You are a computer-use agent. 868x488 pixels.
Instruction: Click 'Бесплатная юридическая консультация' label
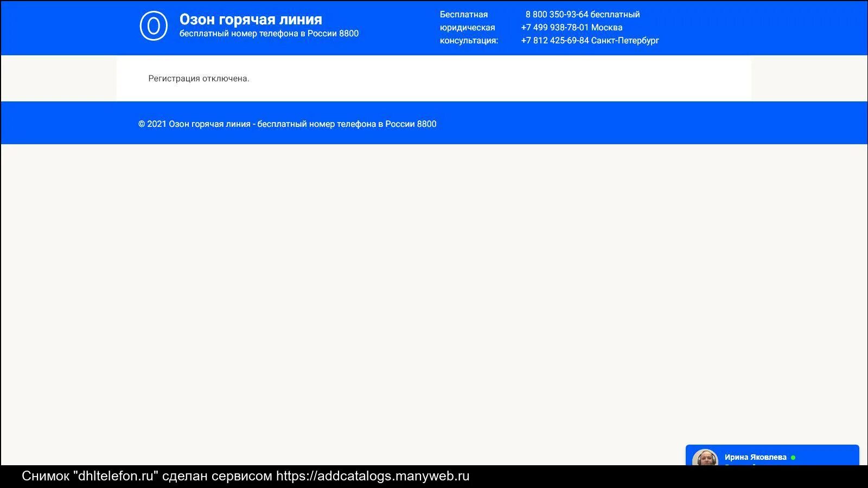469,28
